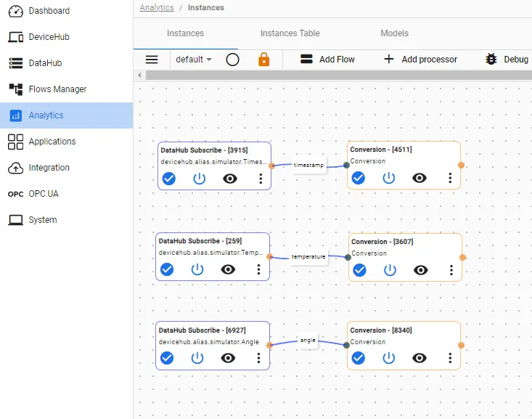Click the DataHub Subscribe - [259] title

200,241
